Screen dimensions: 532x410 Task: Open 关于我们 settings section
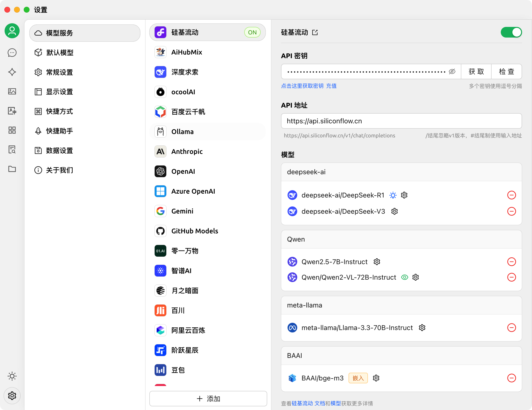point(84,170)
